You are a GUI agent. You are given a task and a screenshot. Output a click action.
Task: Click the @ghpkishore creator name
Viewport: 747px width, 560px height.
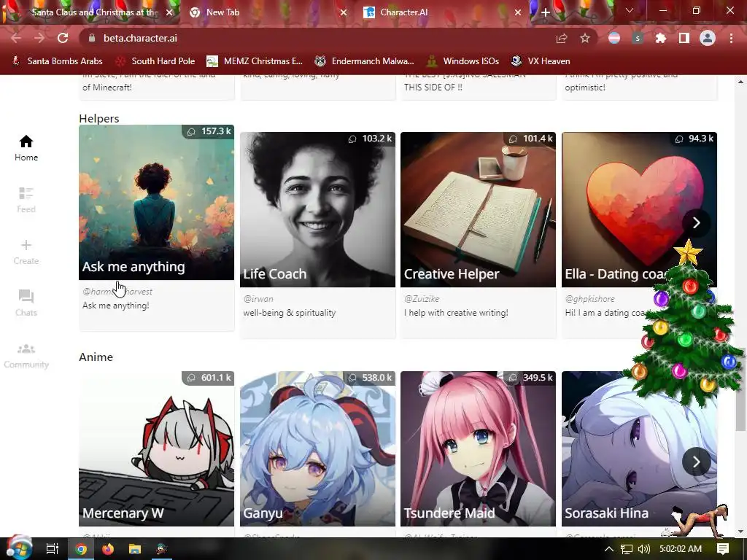tap(589, 298)
